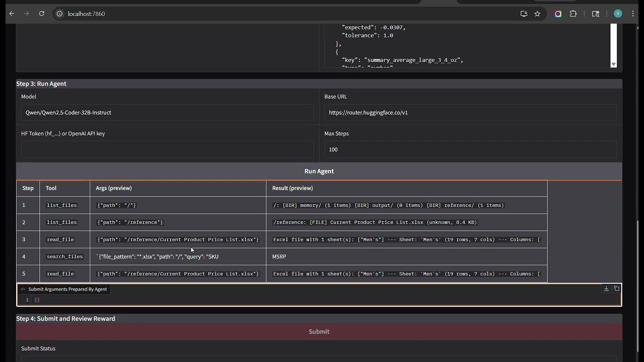The height and width of the screenshot is (362, 644).
Task: Click the file_pattern *.xlsx args cell
Action: pyautogui.click(x=178, y=256)
